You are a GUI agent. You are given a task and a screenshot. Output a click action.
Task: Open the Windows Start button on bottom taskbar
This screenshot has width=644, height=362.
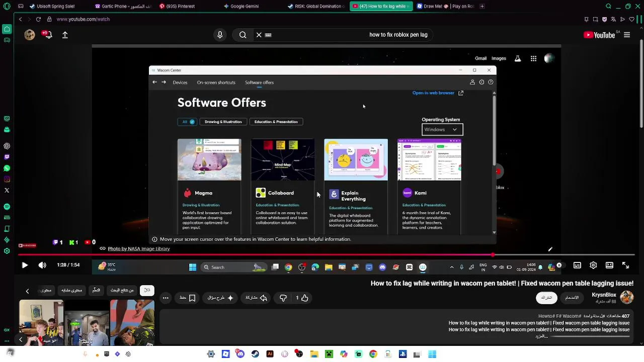(x=432, y=354)
